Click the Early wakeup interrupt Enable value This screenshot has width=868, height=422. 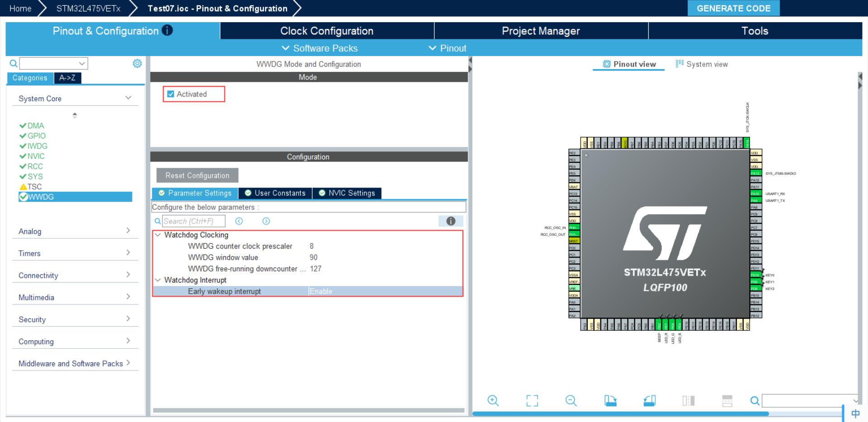coord(321,291)
